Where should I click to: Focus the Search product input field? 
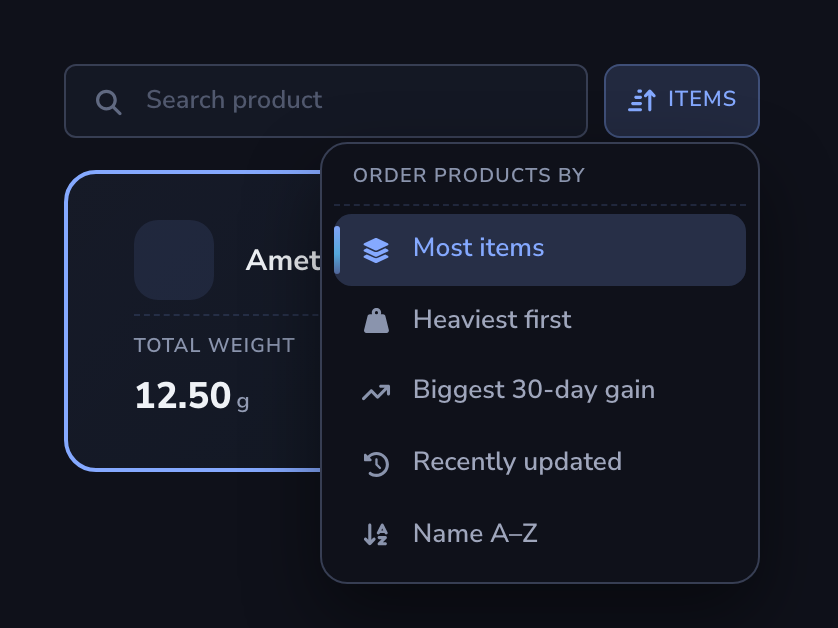tap(326, 101)
